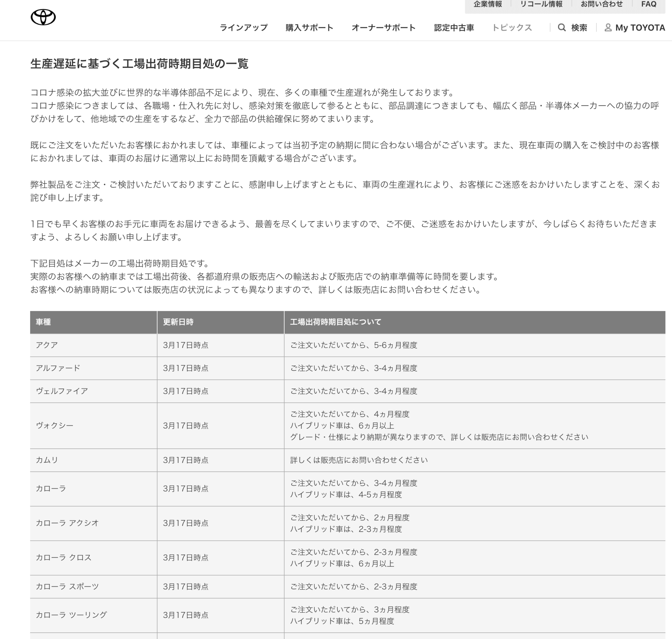The image size is (672, 639).
Task: Click the 更新日時 column header
Action: tap(220, 322)
